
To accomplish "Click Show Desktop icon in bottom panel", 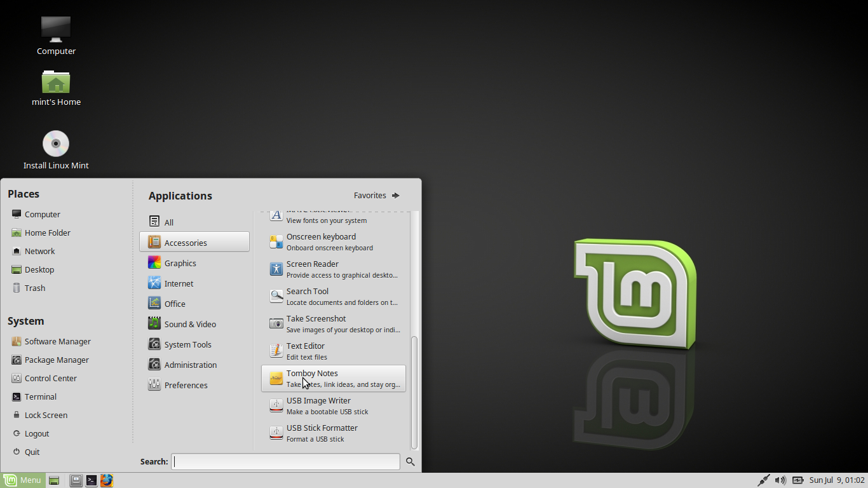I will click(54, 480).
